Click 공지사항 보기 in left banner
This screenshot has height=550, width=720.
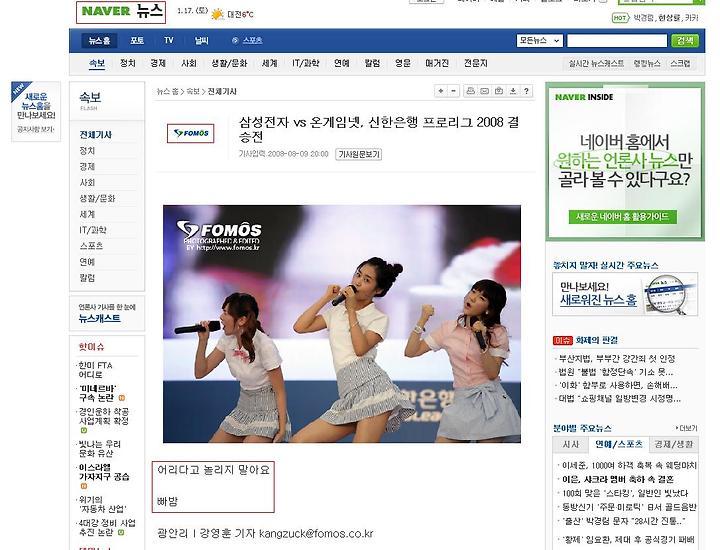(x=35, y=129)
